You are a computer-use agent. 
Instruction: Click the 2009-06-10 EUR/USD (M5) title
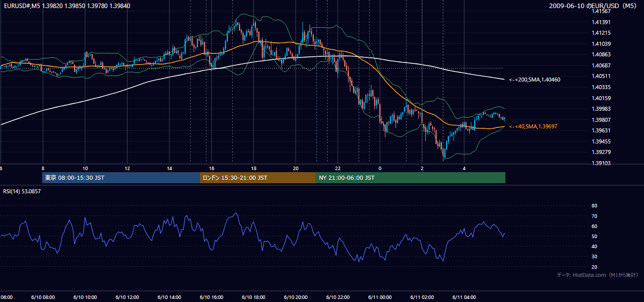click(x=594, y=6)
